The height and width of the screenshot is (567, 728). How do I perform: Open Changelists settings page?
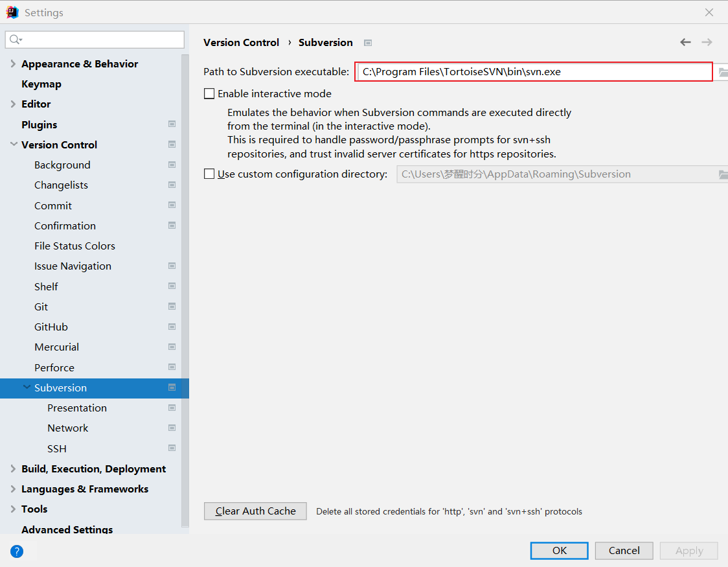(61, 185)
